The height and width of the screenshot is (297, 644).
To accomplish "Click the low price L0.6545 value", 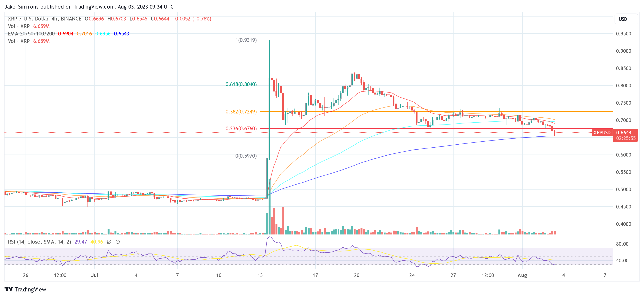I will 138,19.
